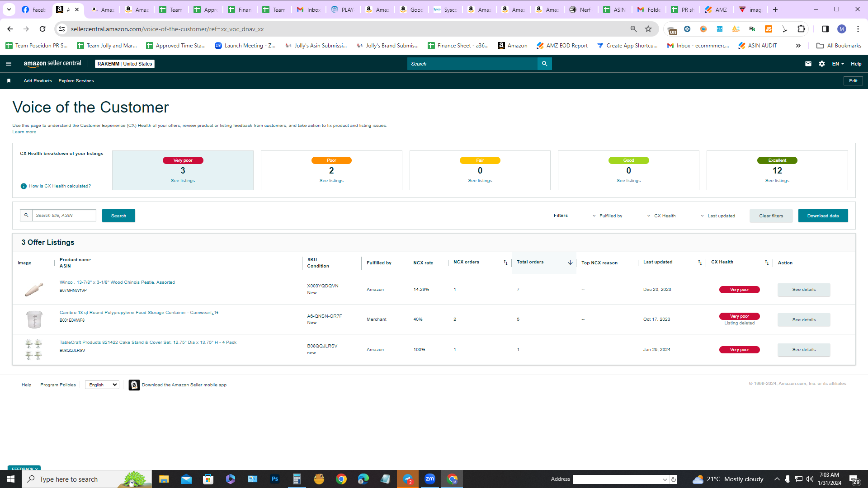This screenshot has width=868, height=488.
Task: Open File Explorer from the taskbar
Action: tap(164, 479)
